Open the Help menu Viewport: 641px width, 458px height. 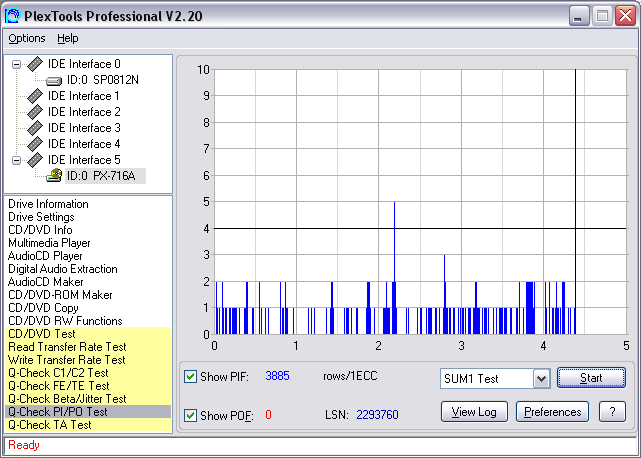[67, 38]
